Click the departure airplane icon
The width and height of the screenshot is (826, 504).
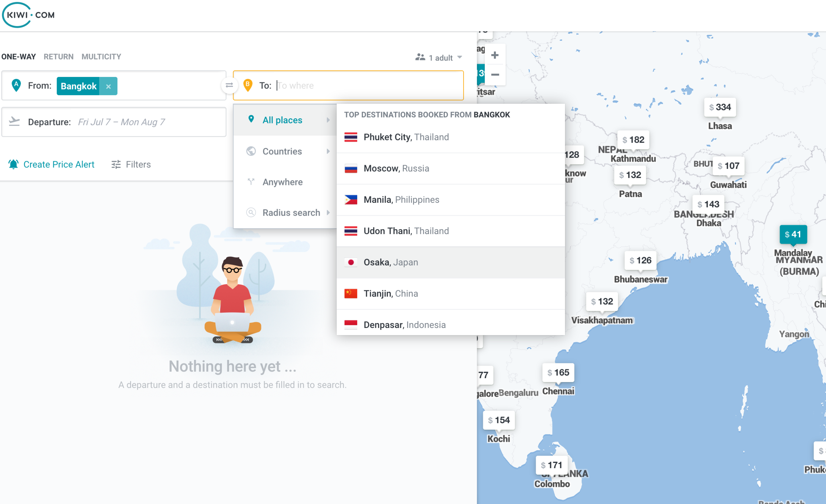coord(14,122)
